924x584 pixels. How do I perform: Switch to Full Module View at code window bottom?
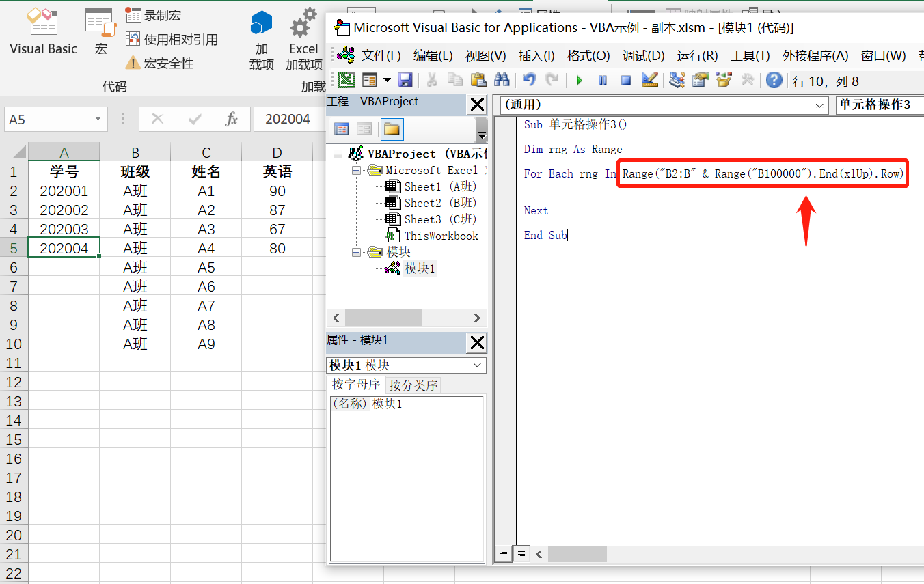tap(521, 553)
